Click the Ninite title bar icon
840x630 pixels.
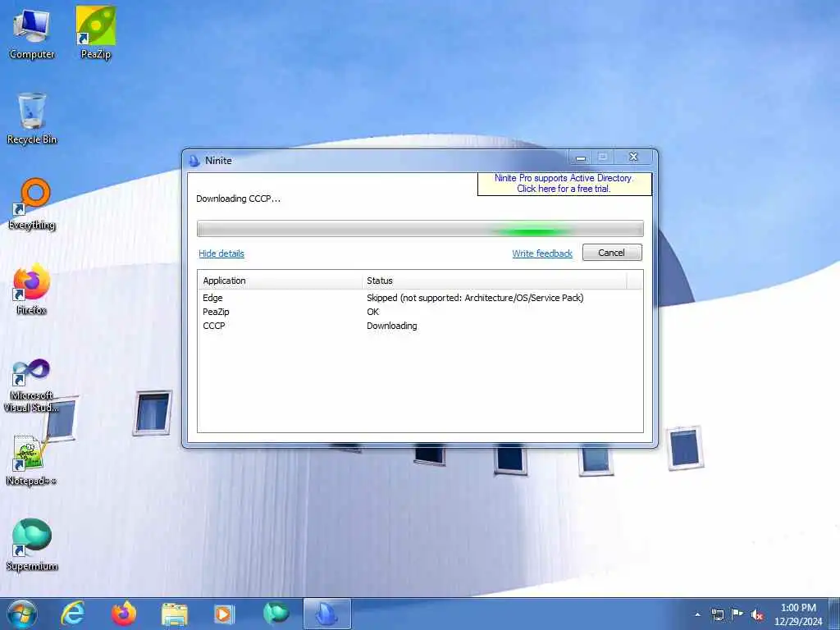[194, 160]
